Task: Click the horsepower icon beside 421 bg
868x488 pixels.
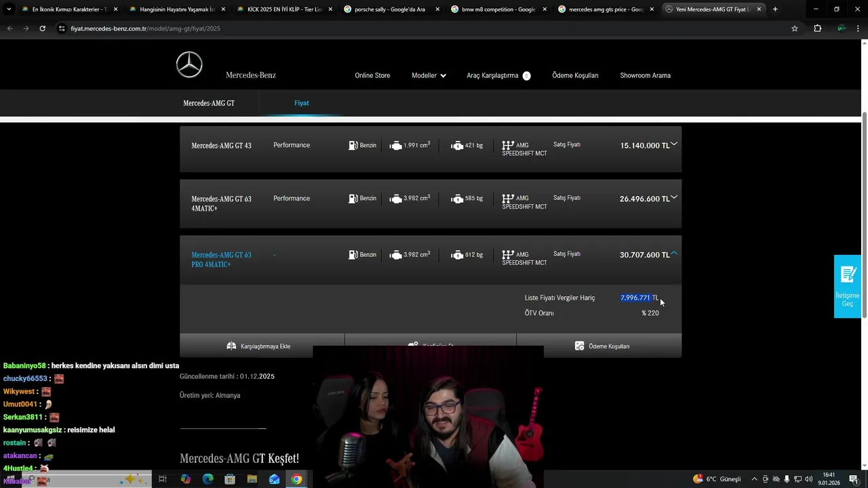Action: click(x=458, y=145)
